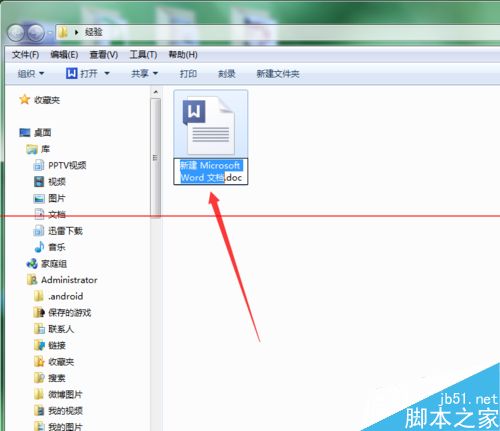Open the 编辑(E) menu
The width and height of the screenshot is (500, 431).
(x=64, y=55)
